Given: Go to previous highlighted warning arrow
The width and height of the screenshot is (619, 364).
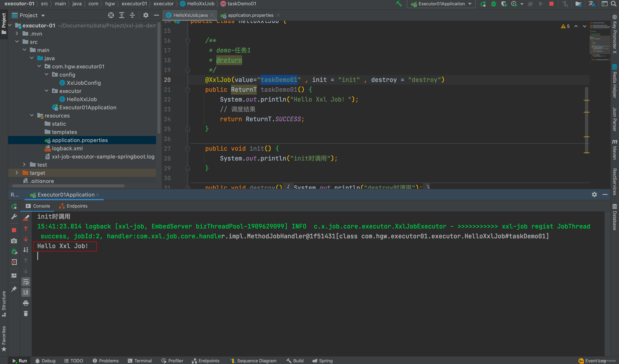Looking at the screenshot, I should 576,26.
